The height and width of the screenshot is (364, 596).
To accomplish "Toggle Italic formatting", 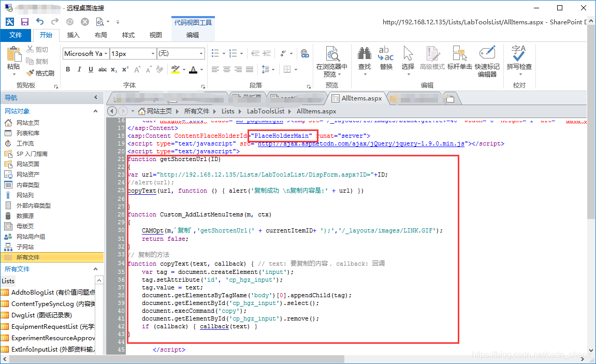I will pyautogui.click(x=79, y=69).
